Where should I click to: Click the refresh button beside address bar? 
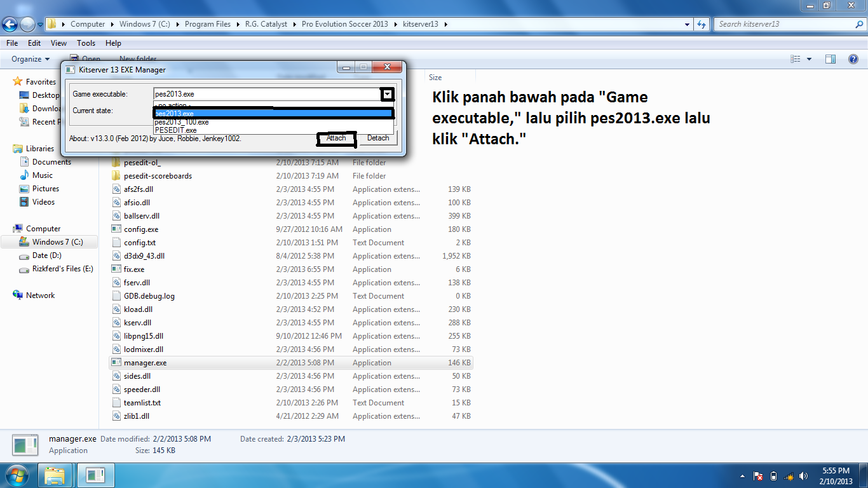[702, 24]
